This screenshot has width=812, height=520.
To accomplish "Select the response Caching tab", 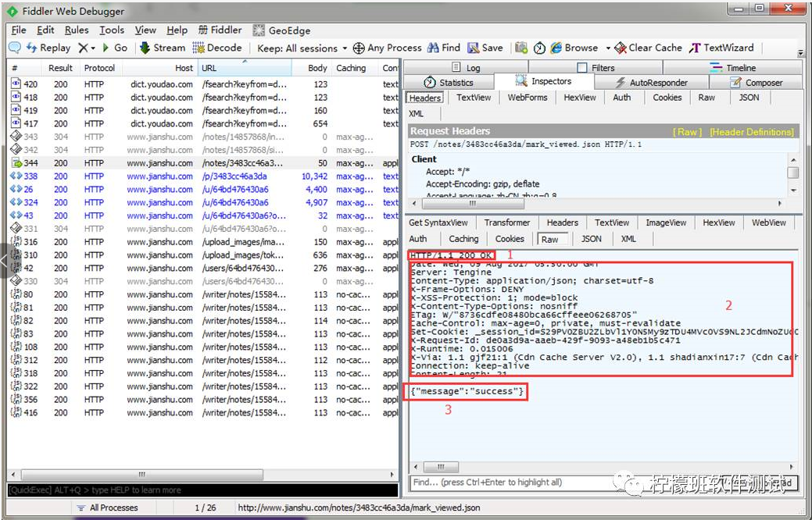I will tap(463, 238).
